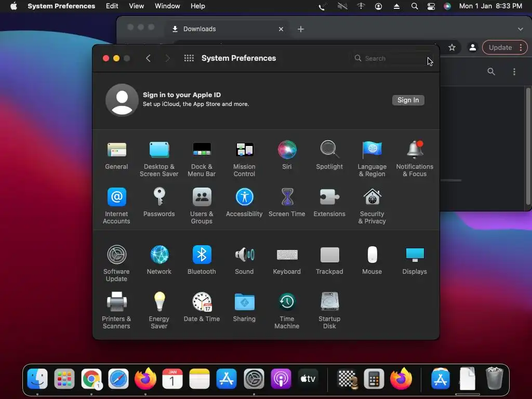Open Safari from the Dock
The height and width of the screenshot is (399, 532).
coord(118,379)
